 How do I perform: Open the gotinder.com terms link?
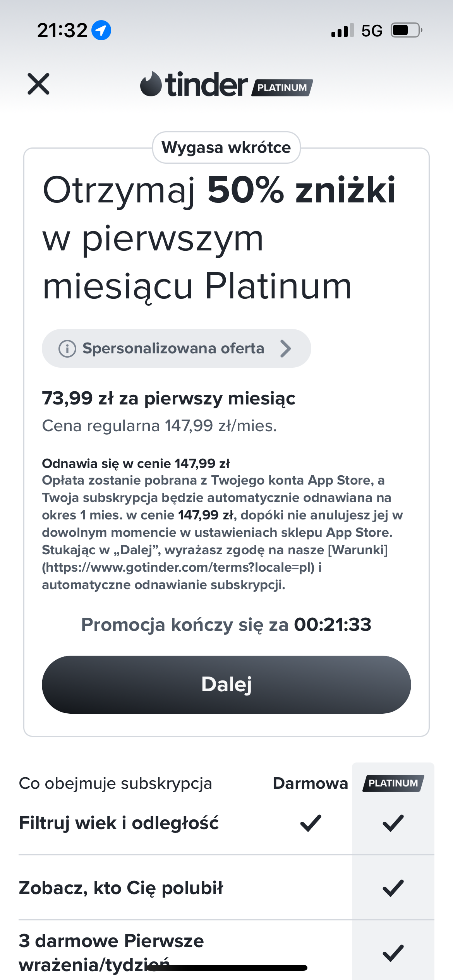178,567
